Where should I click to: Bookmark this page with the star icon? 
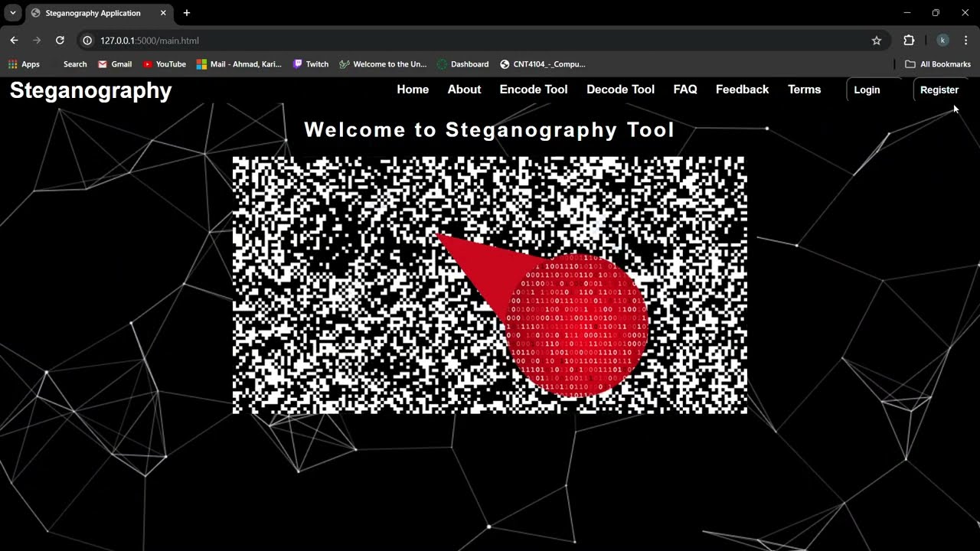877,41
